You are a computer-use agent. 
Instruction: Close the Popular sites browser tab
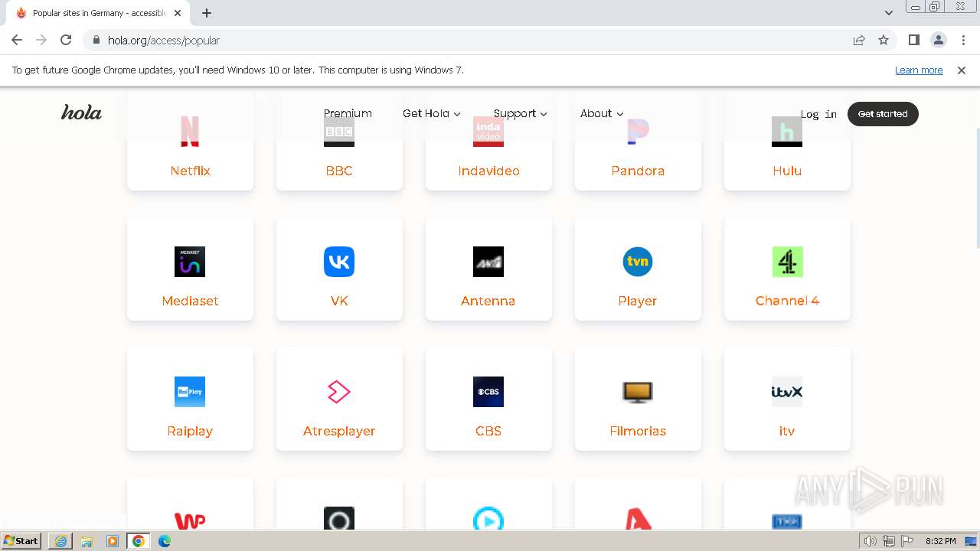178,13
